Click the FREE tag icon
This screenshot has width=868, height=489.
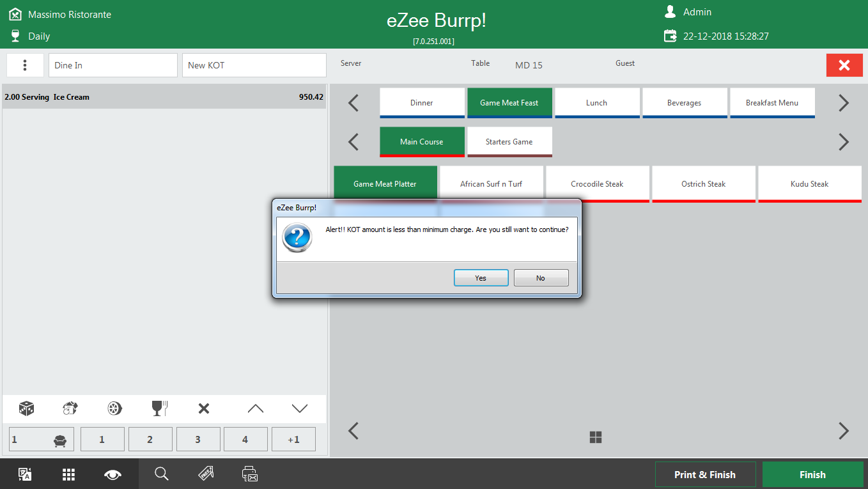click(206, 474)
